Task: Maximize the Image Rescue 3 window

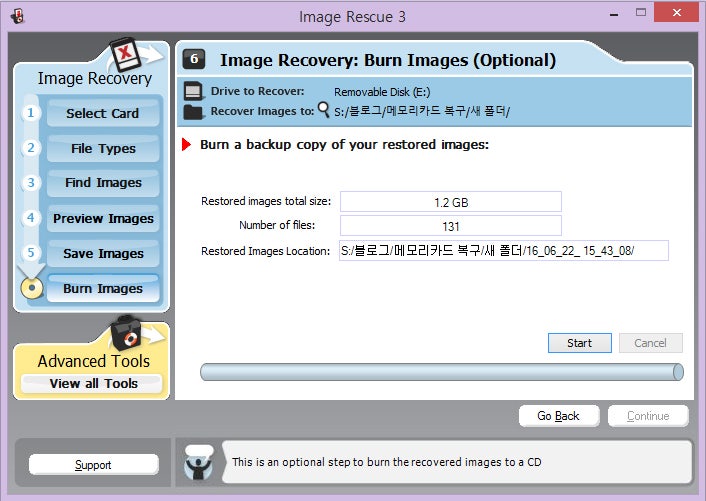Action: click(641, 13)
